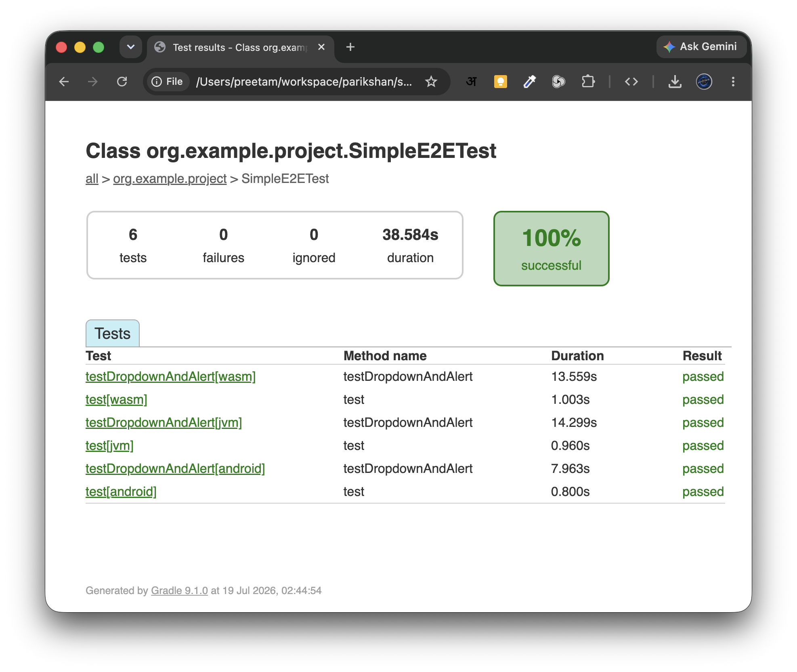797x672 pixels.
Task: Click the Duration column header
Action: point(577,356)
